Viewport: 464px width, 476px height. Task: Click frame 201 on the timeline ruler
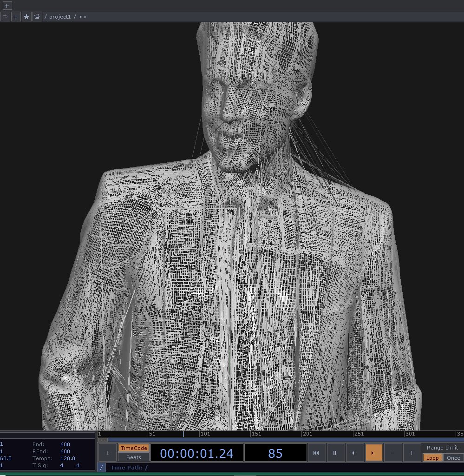[307, 434]
